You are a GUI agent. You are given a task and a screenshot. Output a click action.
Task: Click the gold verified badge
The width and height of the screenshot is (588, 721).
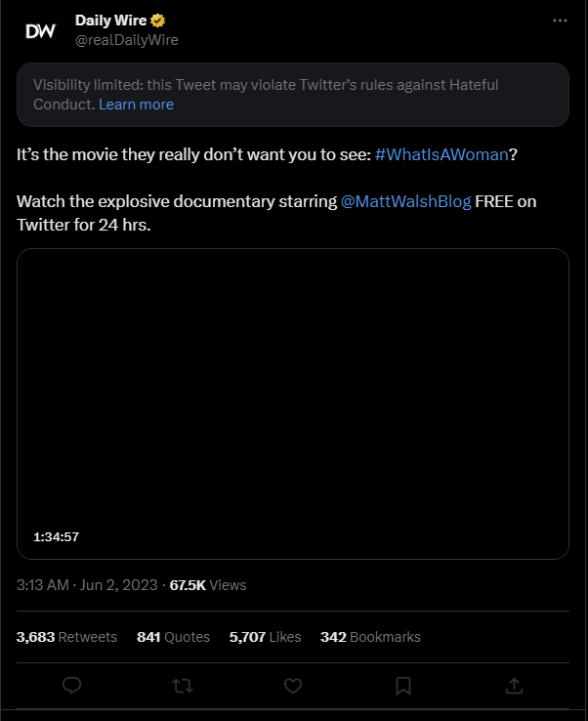pyautogui.click(x=157, y=21)
